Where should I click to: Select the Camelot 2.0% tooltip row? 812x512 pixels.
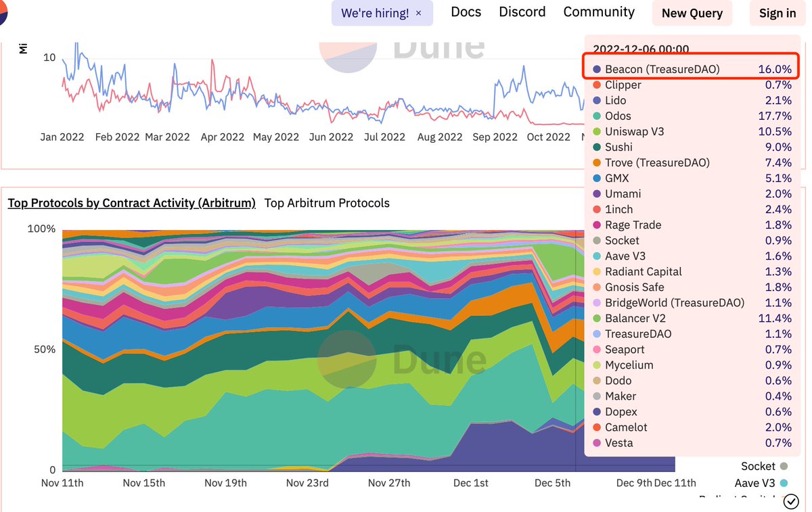pyautogui.click(x=692, y=427)
